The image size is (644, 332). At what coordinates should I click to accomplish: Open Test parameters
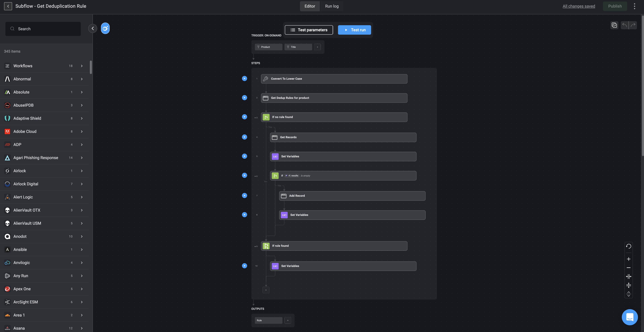(x=309, y=30)
